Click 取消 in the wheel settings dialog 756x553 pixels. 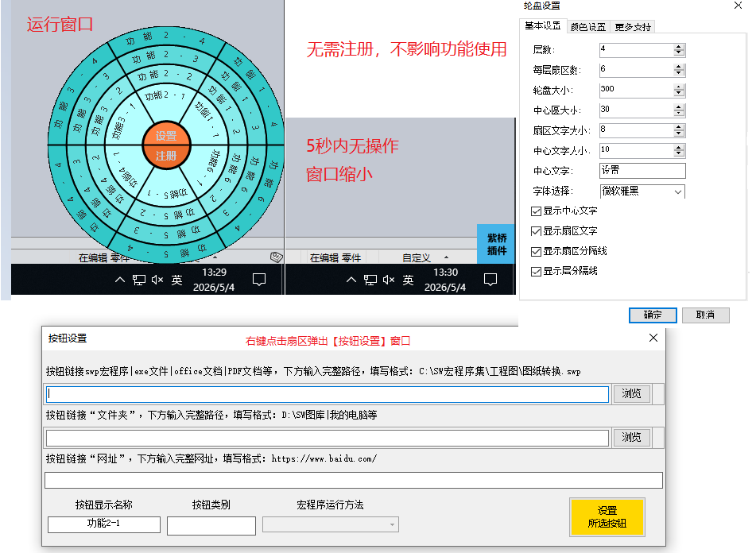point(705,315)
